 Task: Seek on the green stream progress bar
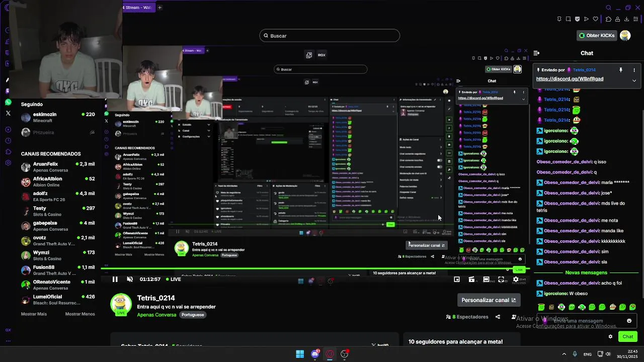coord(315,269)
